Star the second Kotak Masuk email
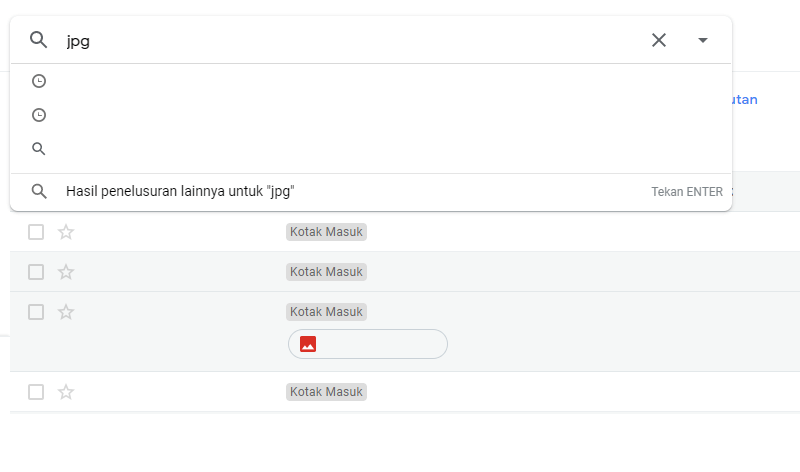This screenshot has height=472, width=800. pyautogui.click(x=66, y=272)
